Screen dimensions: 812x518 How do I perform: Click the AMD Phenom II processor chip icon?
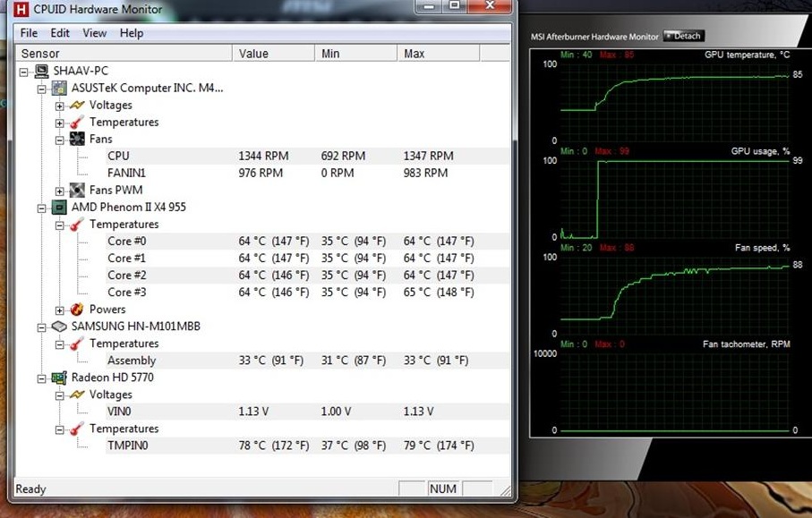click(x=59, y=208)
